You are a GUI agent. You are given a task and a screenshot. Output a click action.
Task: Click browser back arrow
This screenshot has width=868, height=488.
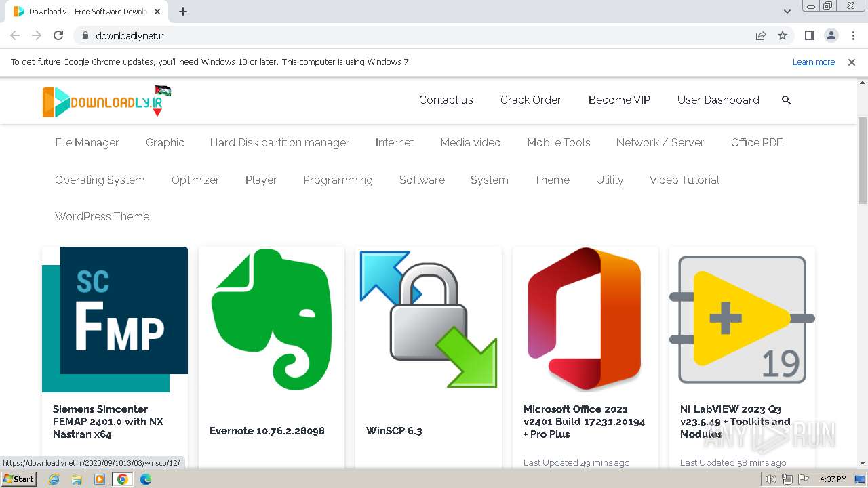click(x=15, y=35)
